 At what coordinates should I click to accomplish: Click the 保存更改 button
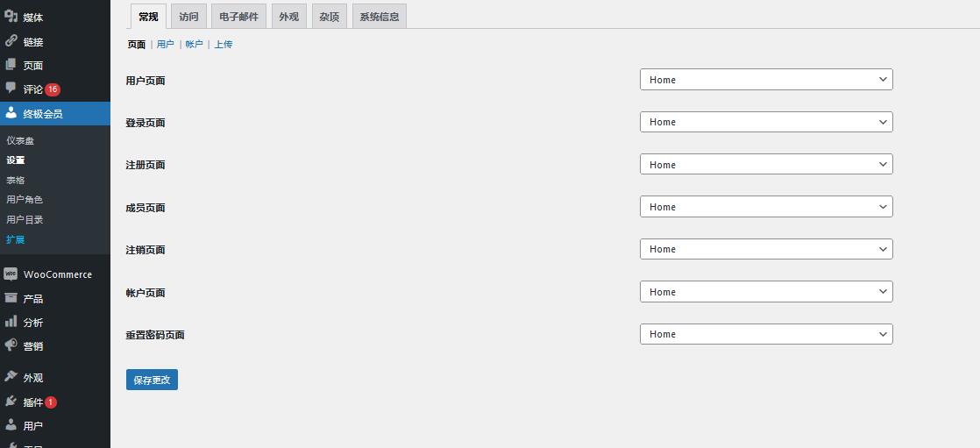click(x=152, y=380)
